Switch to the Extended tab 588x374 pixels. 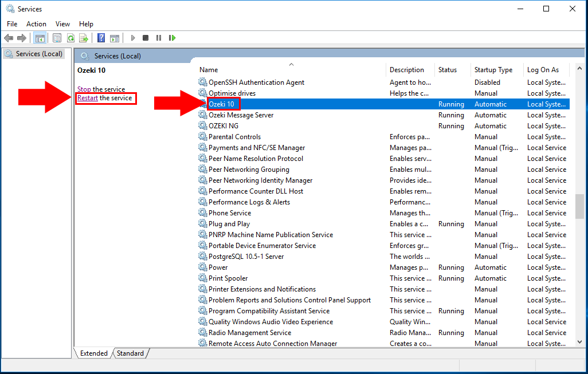point(93,353)
